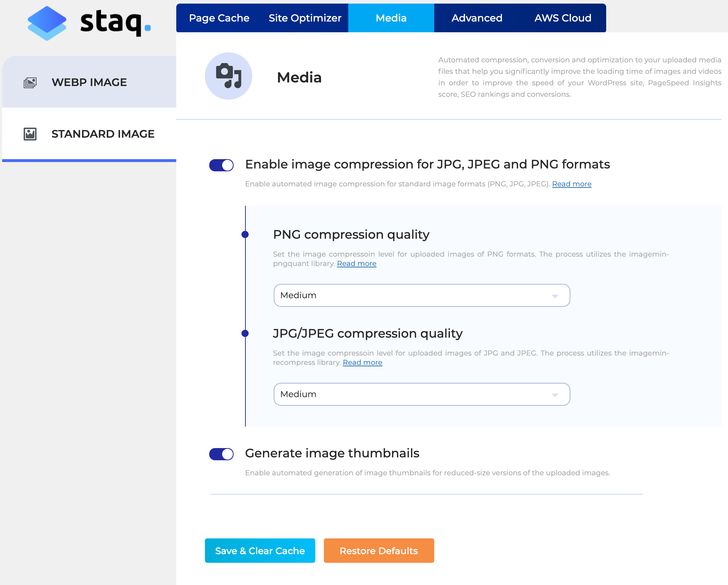Click the PNG compression quality bullet marker
The image size is (728, 585).
coord(245,234)
